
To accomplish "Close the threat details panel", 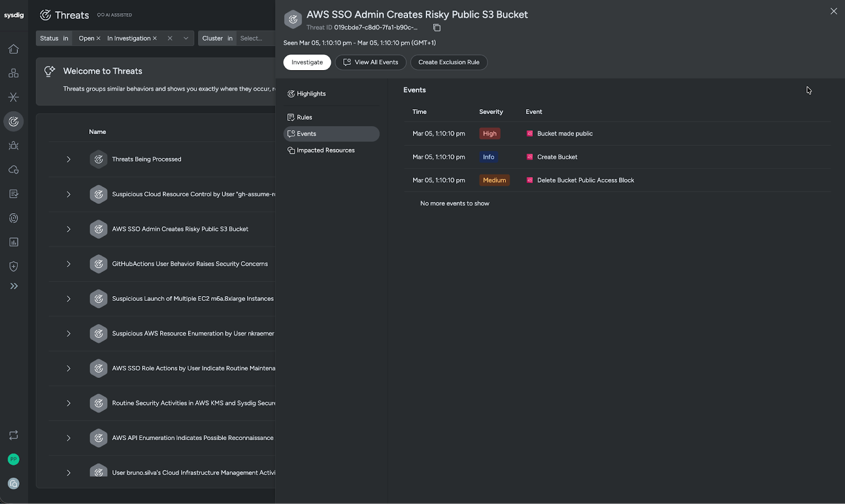I will 834,11.
